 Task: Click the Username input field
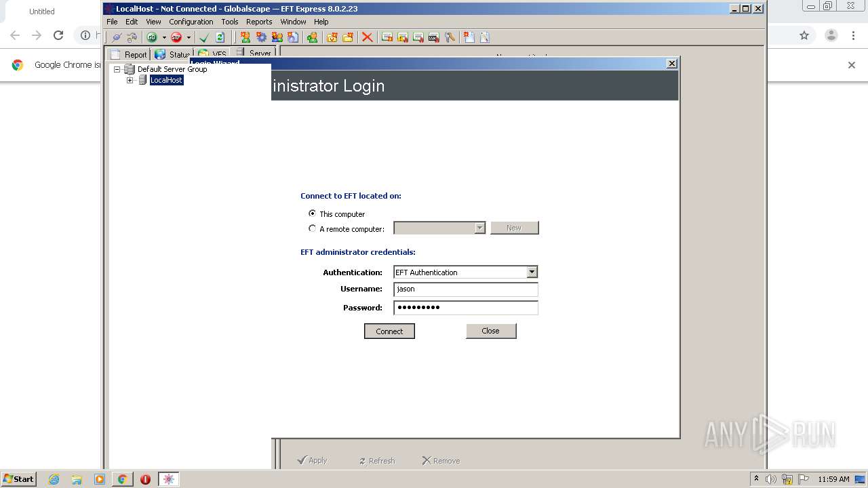pos(466,289)
